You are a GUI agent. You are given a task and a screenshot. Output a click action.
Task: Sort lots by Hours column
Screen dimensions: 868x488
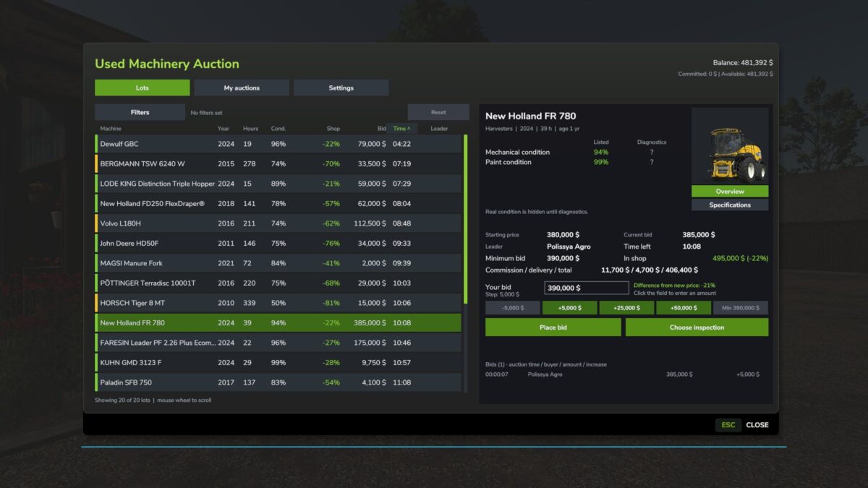coord(250,129)
